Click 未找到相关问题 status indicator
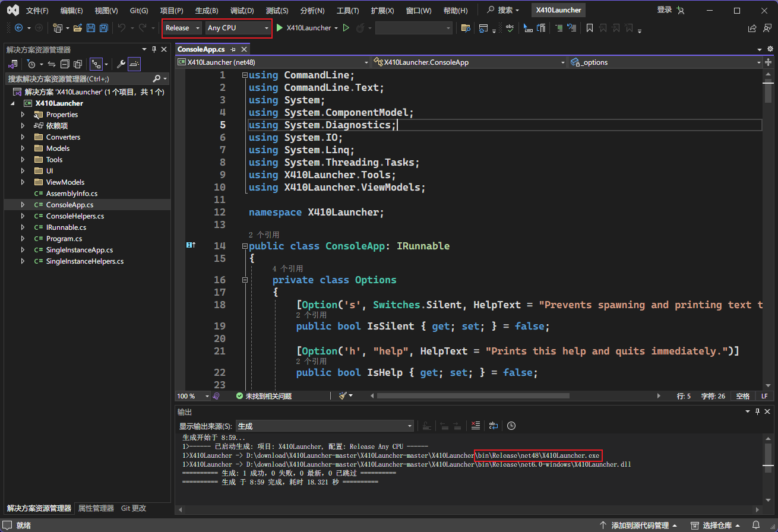The height and width of the screenshot is (532, 778). [x=264, y=396]
